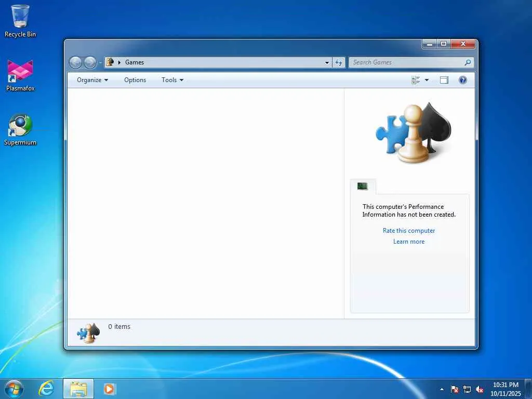Change your view icon button
Image resolution: width=532 pixels, height=399 pixels.
point(416,80)
